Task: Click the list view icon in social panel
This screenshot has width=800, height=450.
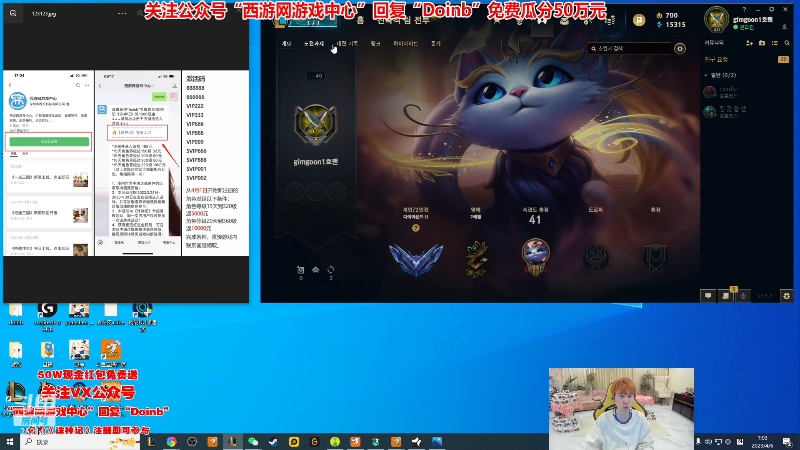Action: coord(774,43)
